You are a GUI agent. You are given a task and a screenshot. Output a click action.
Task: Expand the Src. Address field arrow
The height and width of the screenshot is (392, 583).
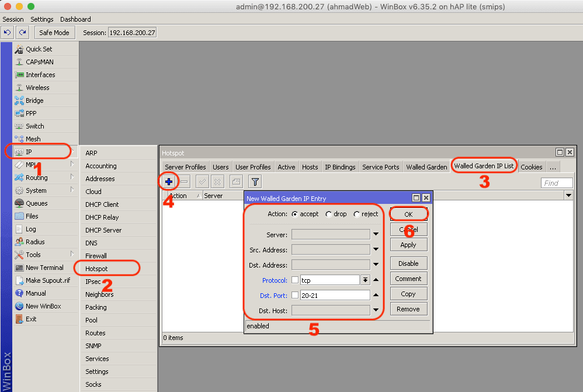(376, 249)
